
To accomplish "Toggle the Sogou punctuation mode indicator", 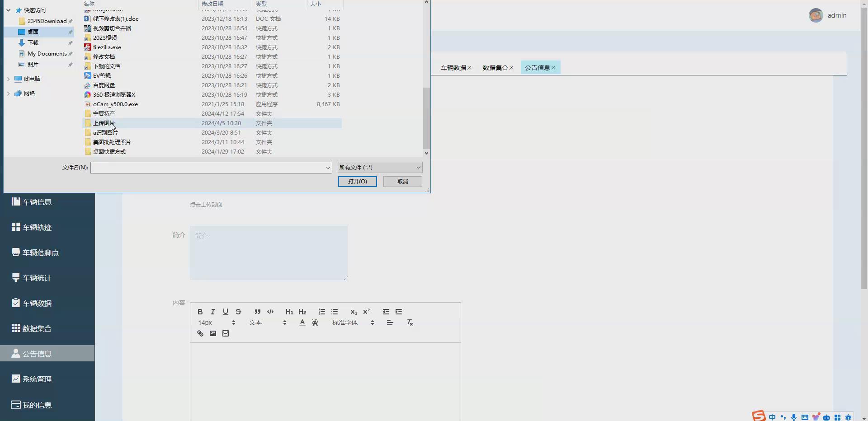I will tap(783, 417).
